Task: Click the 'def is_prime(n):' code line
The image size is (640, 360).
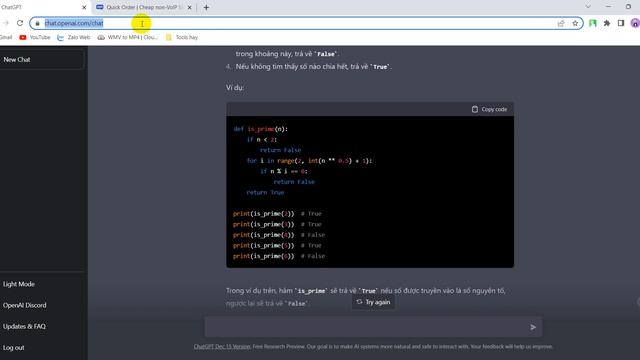Action: [260, 129]
